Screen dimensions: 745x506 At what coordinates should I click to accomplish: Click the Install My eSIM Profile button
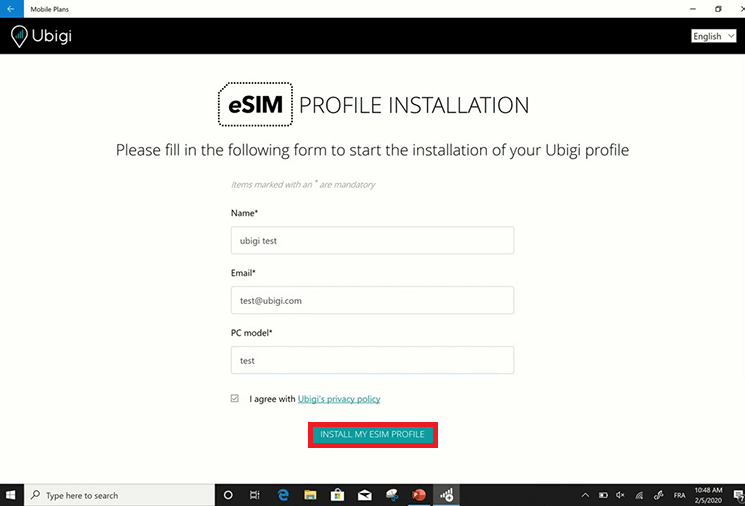point(372,434)
